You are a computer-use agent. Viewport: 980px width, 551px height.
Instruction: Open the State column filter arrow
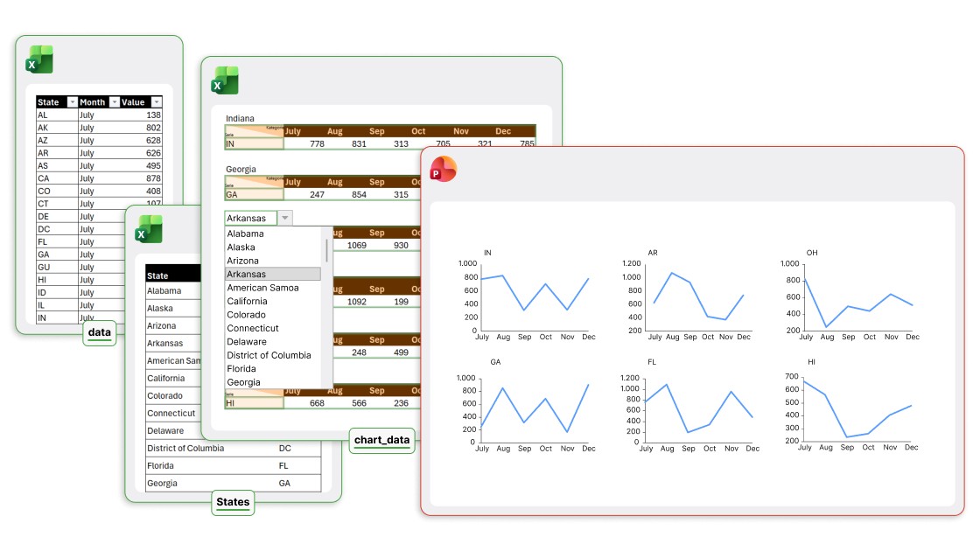(73, 102)
